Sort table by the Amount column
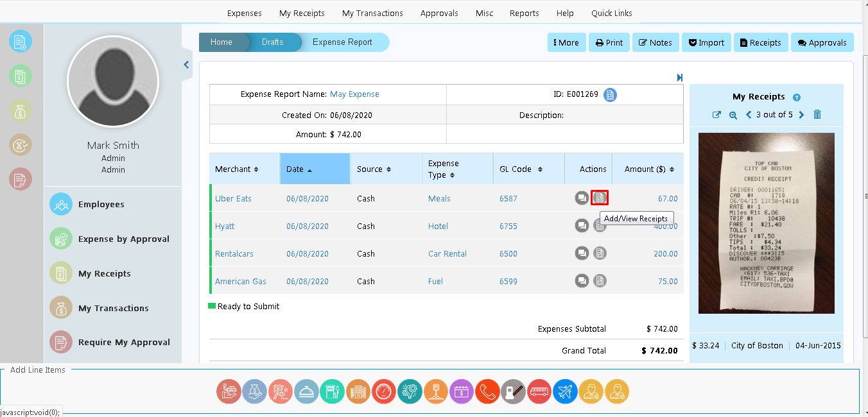The width and height of the screenshot is (868, 417). 648,169
